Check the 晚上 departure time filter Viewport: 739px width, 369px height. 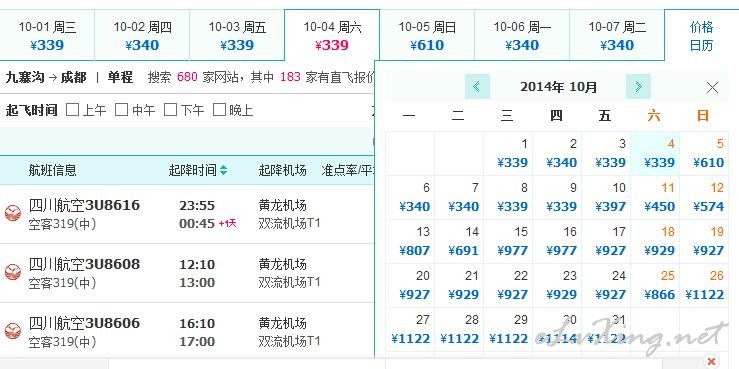[219, 110]
